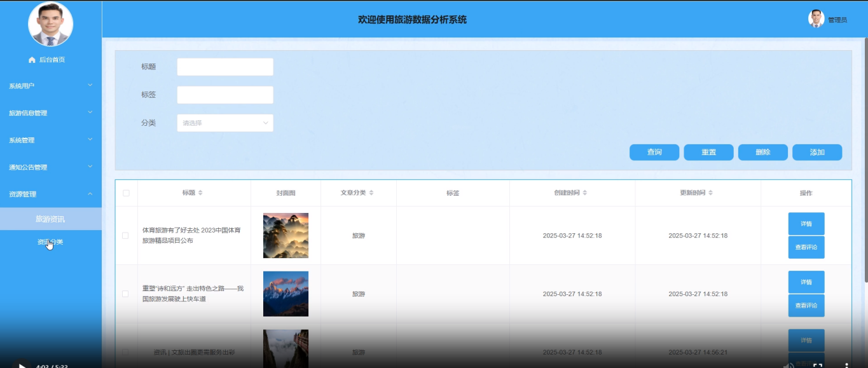Sort by 文章分类 column arrows
The width and height of the screenshot is (868, 368).
pos(371,193)
